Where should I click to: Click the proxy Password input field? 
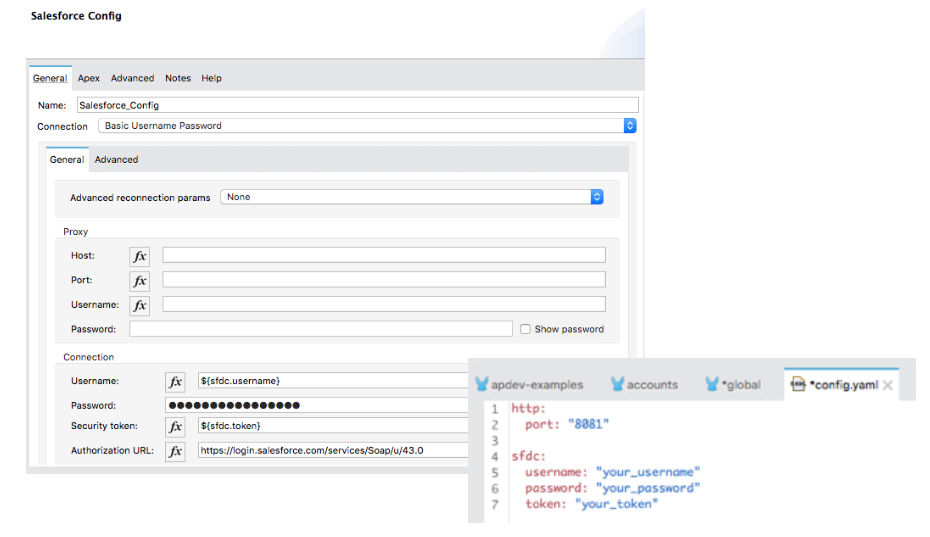pos(321,329)
